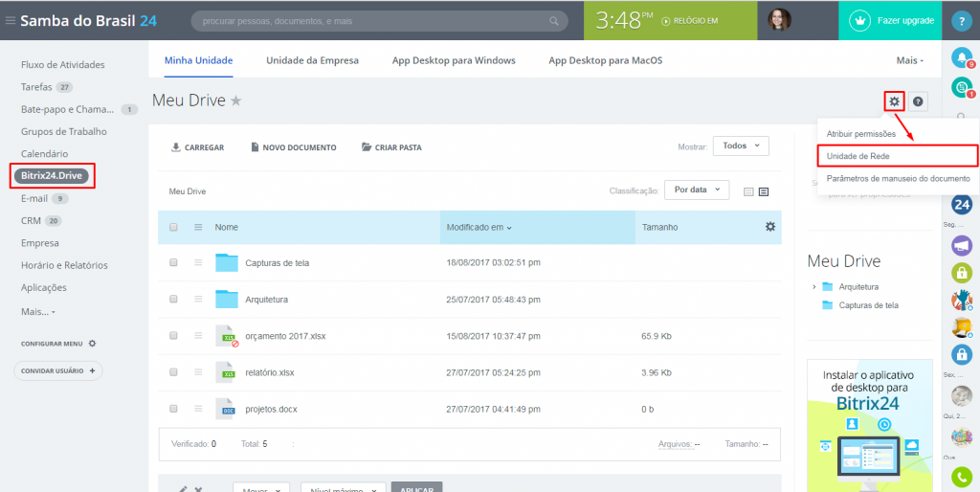Image resolution: width=980 pixels, height=492 pixels.
Task: Open CRM in the left menu
Action: click(x=31, y=221)
